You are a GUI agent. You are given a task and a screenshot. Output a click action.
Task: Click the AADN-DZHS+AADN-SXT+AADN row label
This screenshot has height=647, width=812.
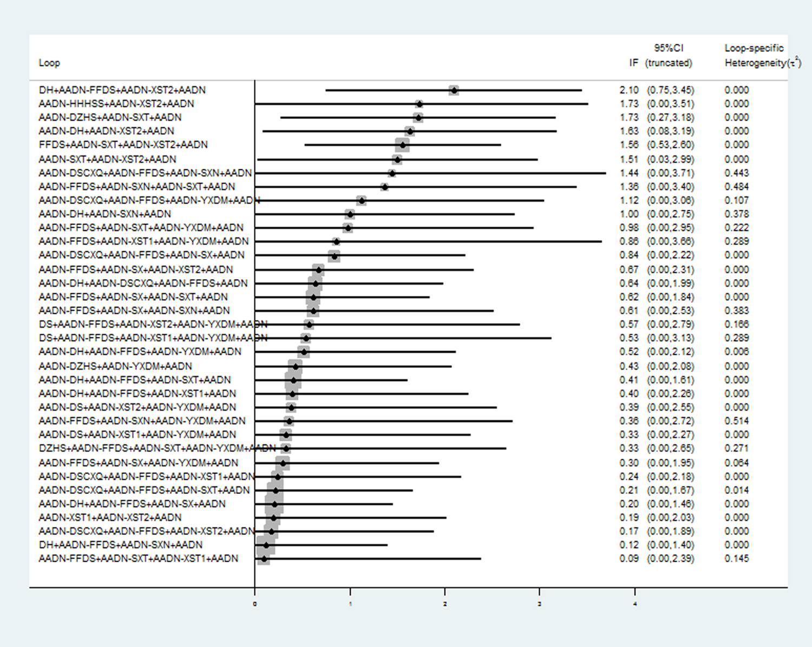pos(110,117)
